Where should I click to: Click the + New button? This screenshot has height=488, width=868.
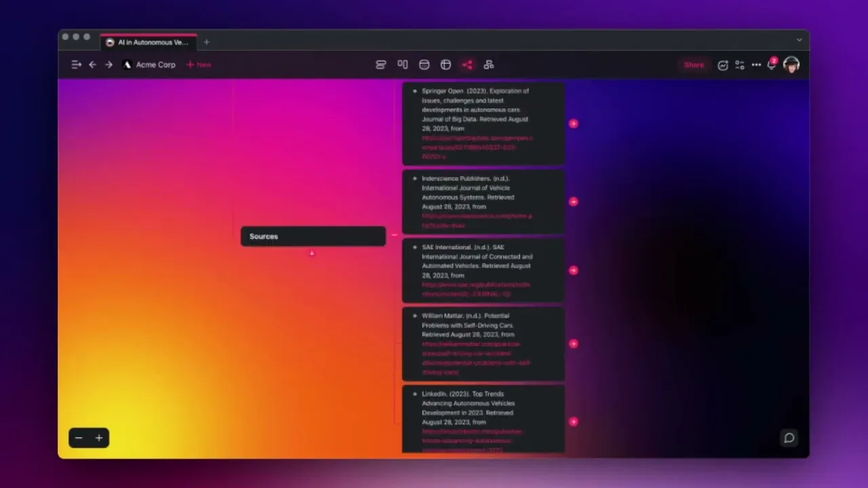pos(199,65)
